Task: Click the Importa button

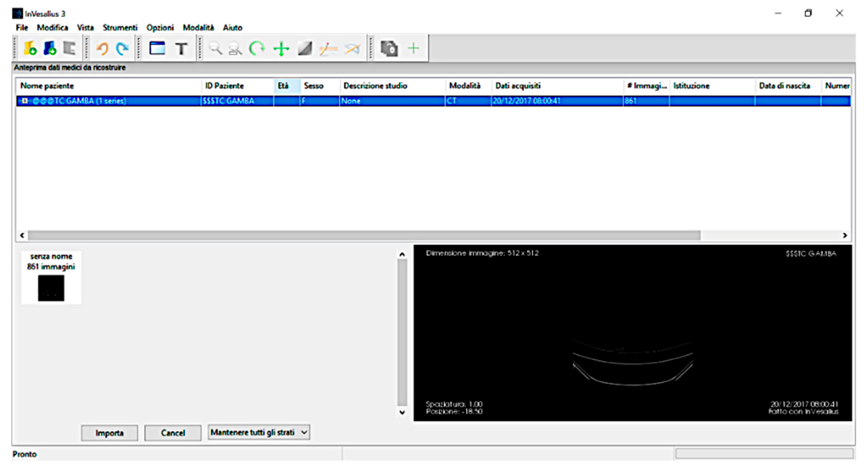Action: (110, 433)
